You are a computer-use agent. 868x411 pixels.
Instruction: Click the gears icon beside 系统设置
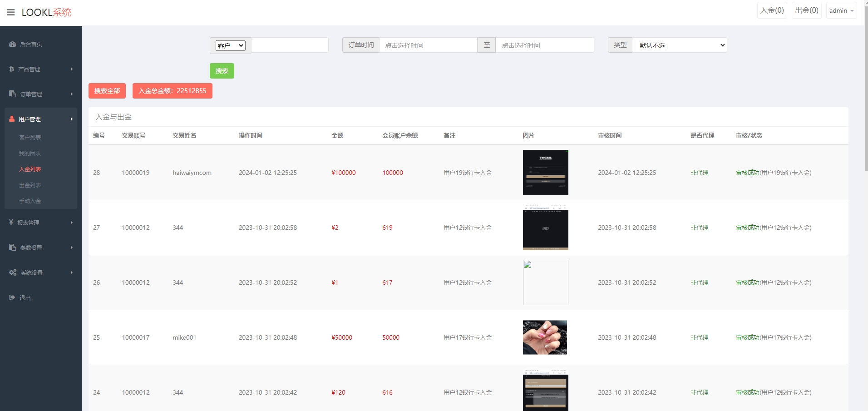click(x=13, y=272)
